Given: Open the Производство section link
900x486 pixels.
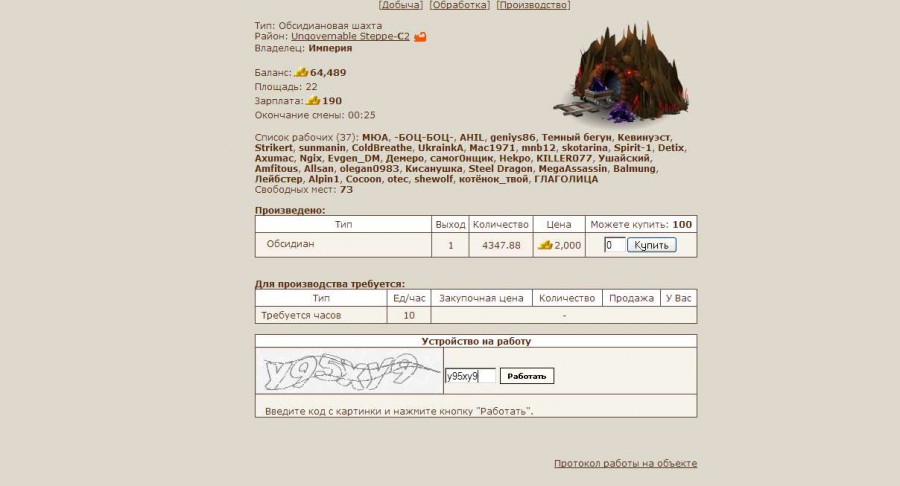Looking at the screenshot, I should coord(533,5).
